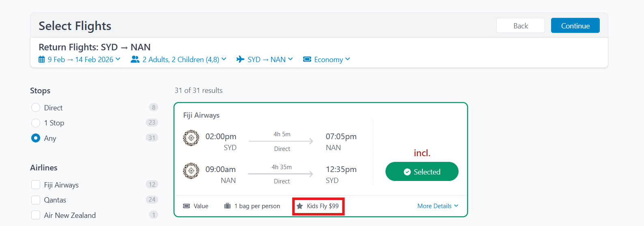Screen dimensions: 644x226
Task: Click the suitcase icon for baggage info
Action: pyautogui.click(x=228, y=206)
